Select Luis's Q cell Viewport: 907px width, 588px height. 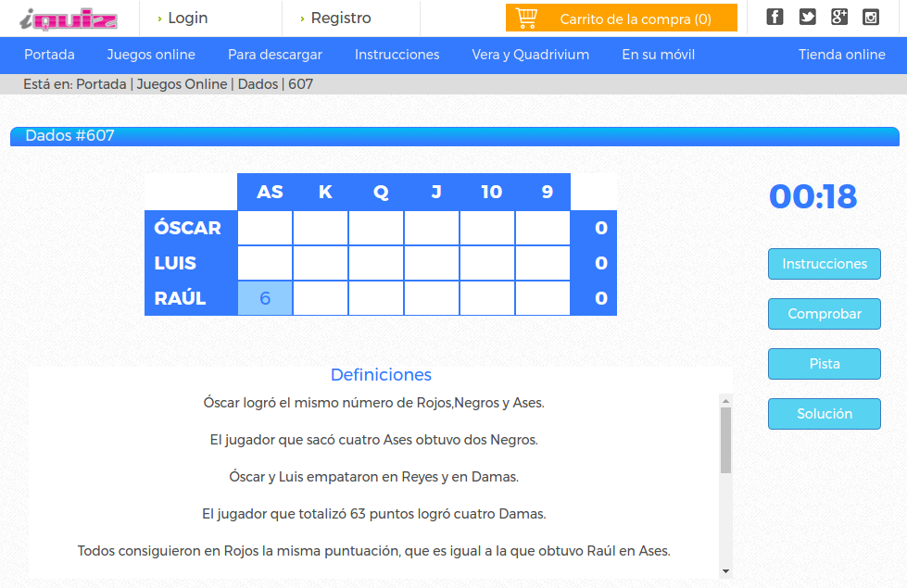tap(376, 263)
